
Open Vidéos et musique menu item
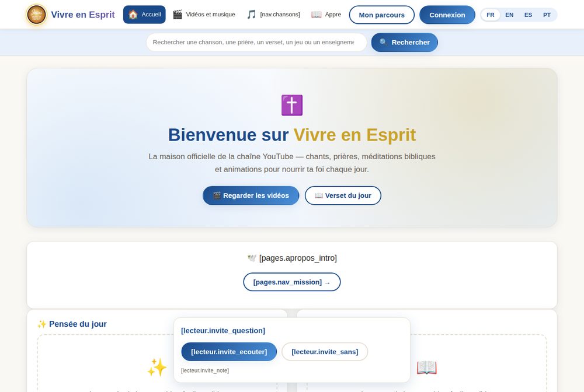(204, 15)
